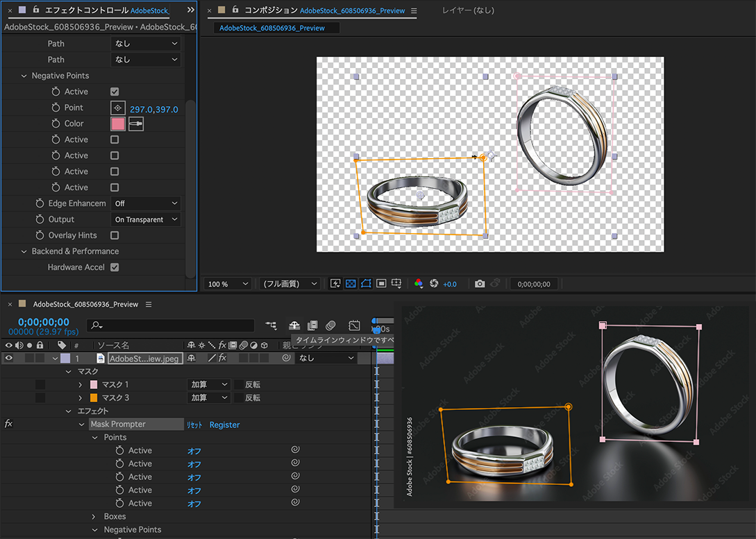This screenshot has width=756, height=539.
Task: Take a snapshot of the composition view
Action: (478, 283)
